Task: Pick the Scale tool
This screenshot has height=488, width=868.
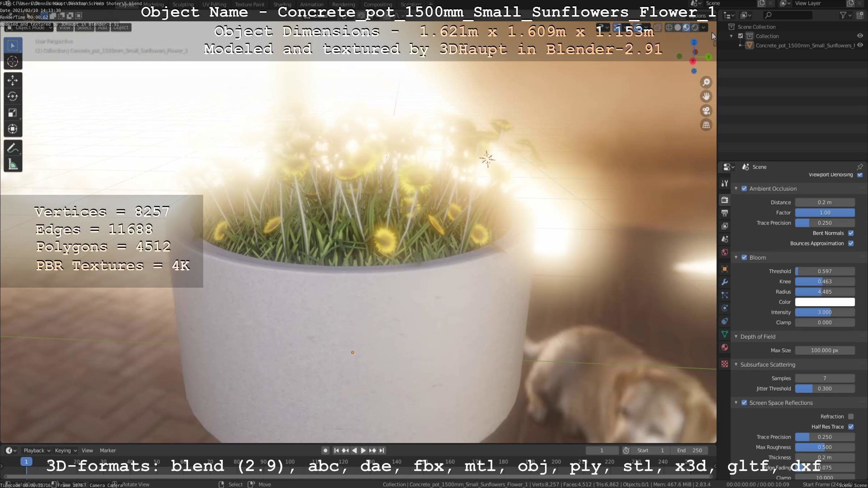Action: 13,113
